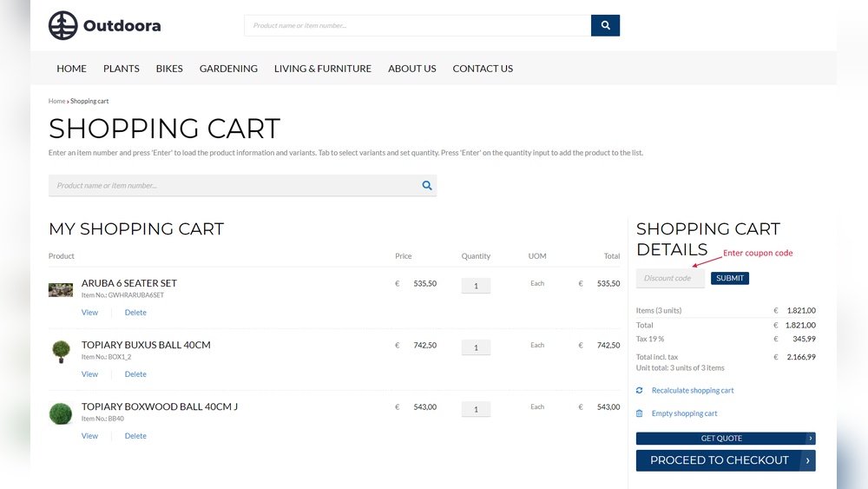Viewport: 868px width, 489px height.
Task: Open the BIKES menu
Action: coord(169,68)
